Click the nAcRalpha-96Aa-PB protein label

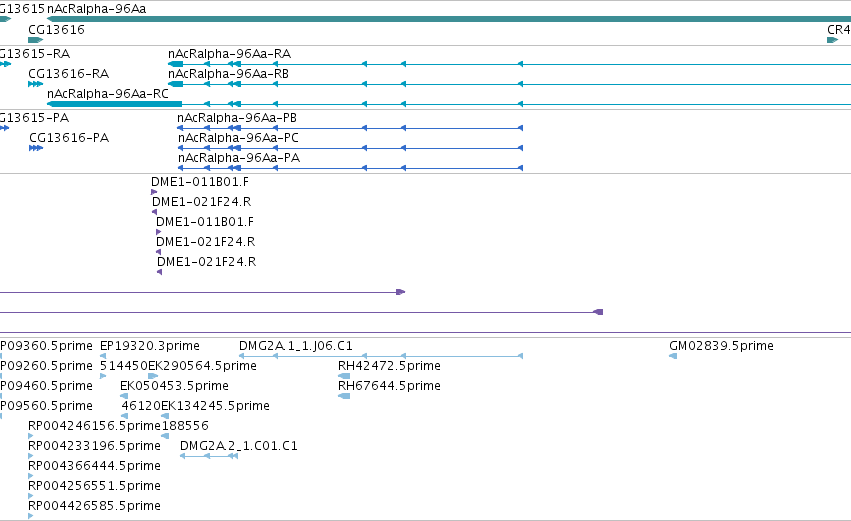point(237,118)
